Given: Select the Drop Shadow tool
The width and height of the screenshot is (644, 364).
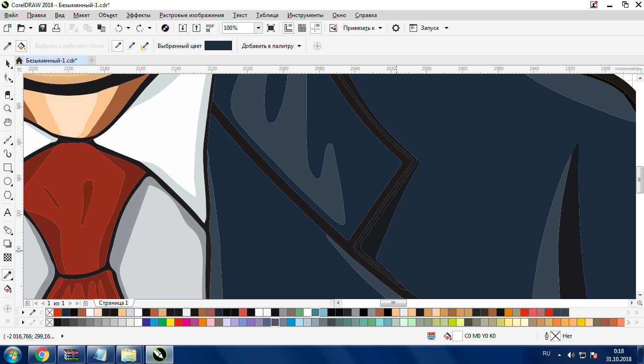Looking at the screenshot, I should (x=8, y=244).
